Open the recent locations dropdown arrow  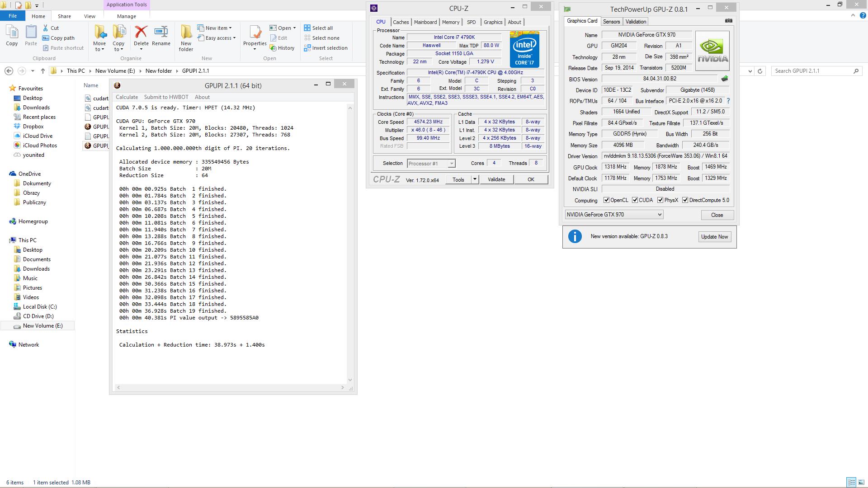point(33,71)
